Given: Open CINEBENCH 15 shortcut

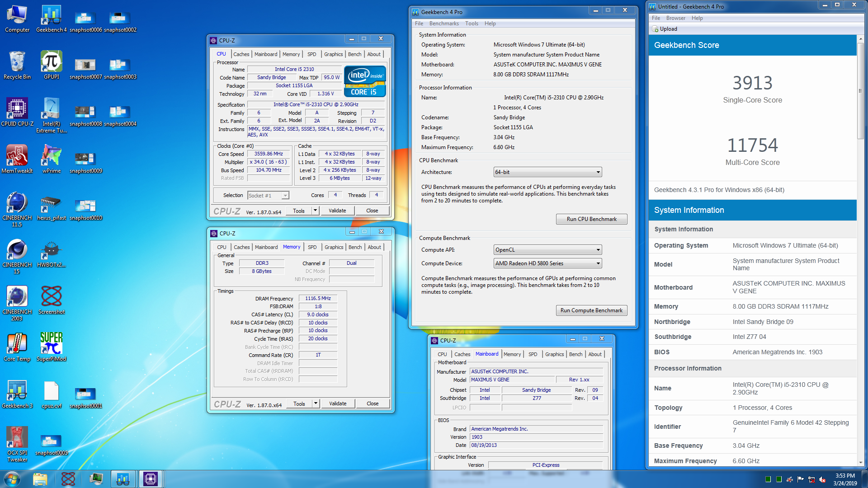Looking at the screenshot, I should (17, 256).
